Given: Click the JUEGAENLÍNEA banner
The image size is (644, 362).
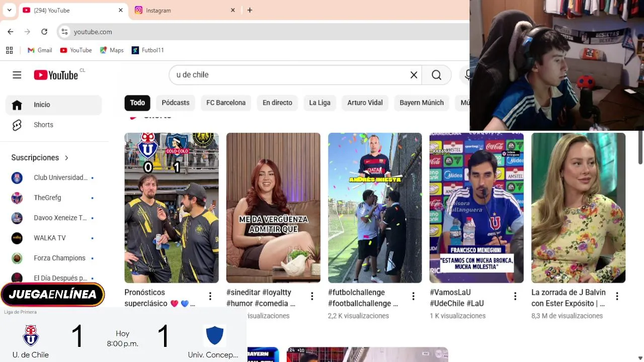Looking at the screenshot, I should click(52, 295).
